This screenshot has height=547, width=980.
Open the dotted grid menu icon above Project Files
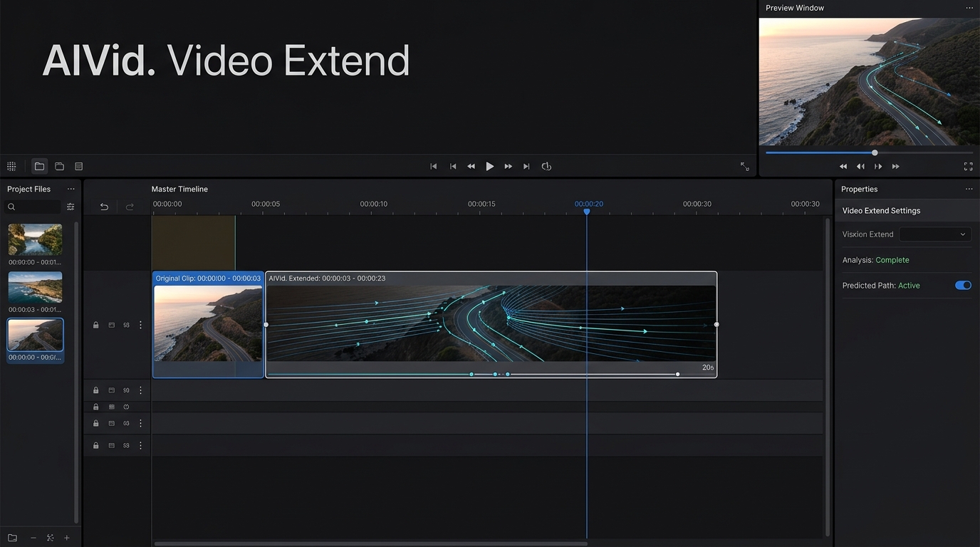click(11, 166)
